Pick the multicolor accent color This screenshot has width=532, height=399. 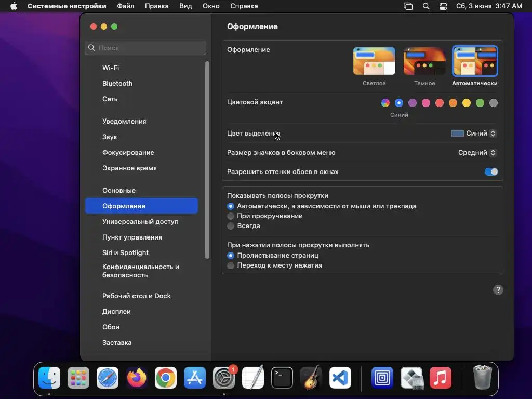385,103
